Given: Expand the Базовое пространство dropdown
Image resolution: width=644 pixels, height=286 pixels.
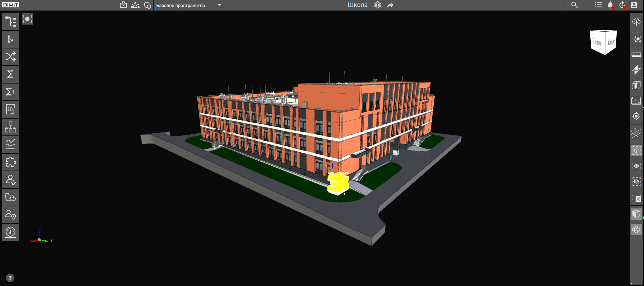Looking at the screenshot, I should (219, 5).
